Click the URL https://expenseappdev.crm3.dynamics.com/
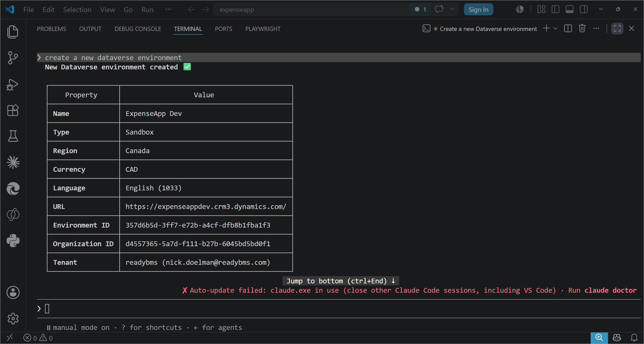Image resolution: width=644 pixels, height=344 pixels. pos(206,206)
